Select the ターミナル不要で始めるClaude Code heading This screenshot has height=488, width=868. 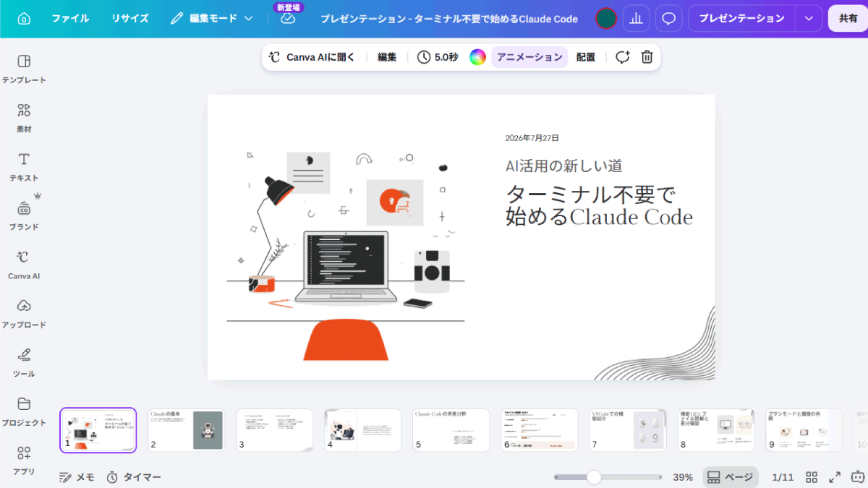click(x=599, y=205)
